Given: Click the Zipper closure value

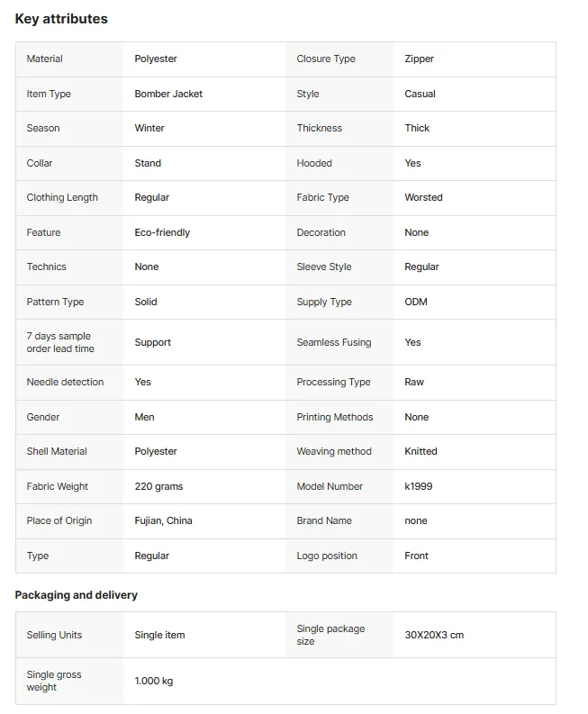Looking at the screenshot, I should click(419, 59).
